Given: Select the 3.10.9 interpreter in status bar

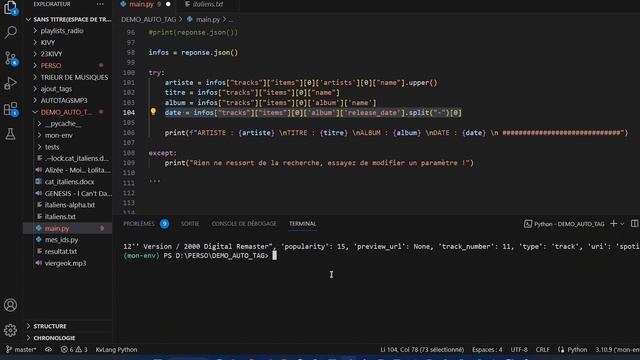Looking at the screenshot, I should 617,350.
